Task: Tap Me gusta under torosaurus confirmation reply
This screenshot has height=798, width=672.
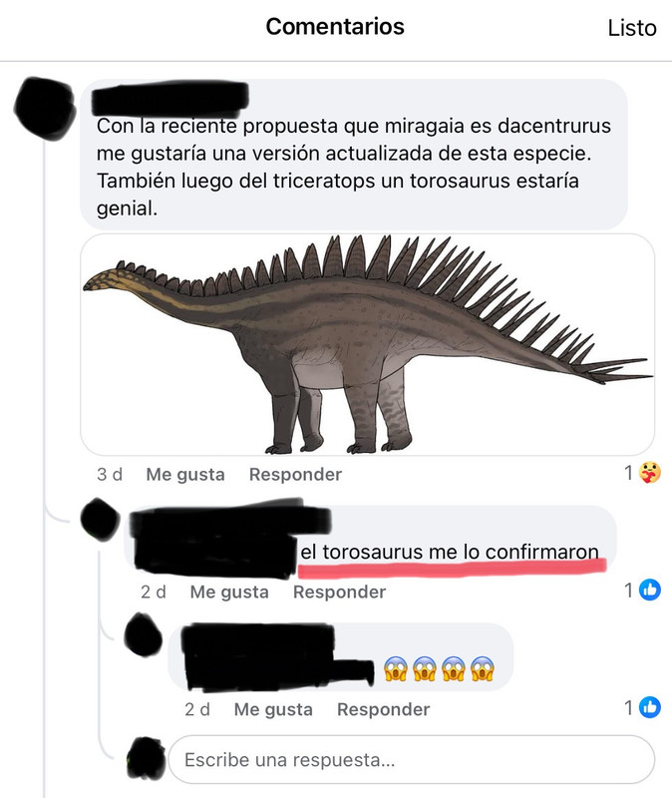Action: click(229, 592)
